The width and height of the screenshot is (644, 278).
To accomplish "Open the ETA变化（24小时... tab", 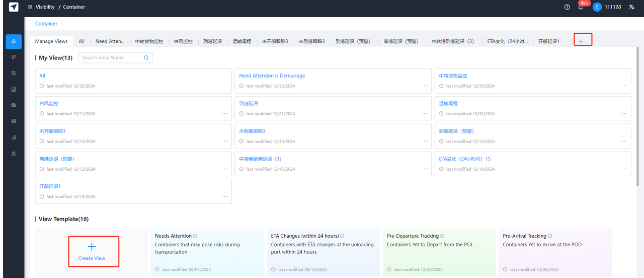I will click(507, 41).
